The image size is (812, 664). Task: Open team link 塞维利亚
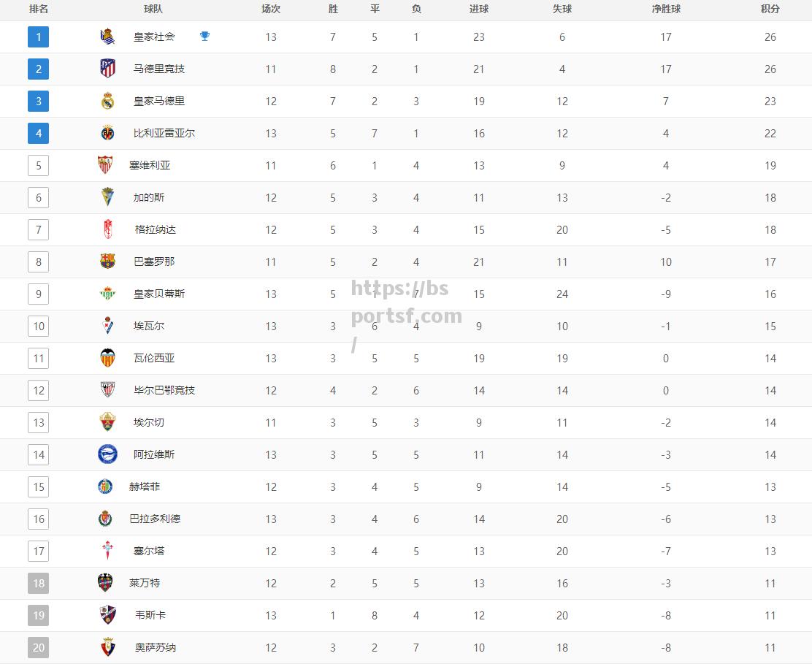[150, 165]
